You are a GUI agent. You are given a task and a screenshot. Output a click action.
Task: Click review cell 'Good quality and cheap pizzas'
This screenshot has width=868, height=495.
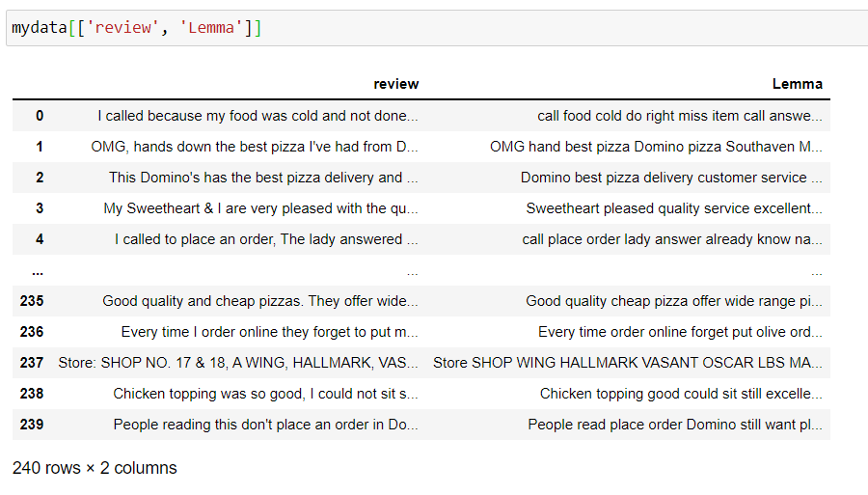(x=260, y=301)
